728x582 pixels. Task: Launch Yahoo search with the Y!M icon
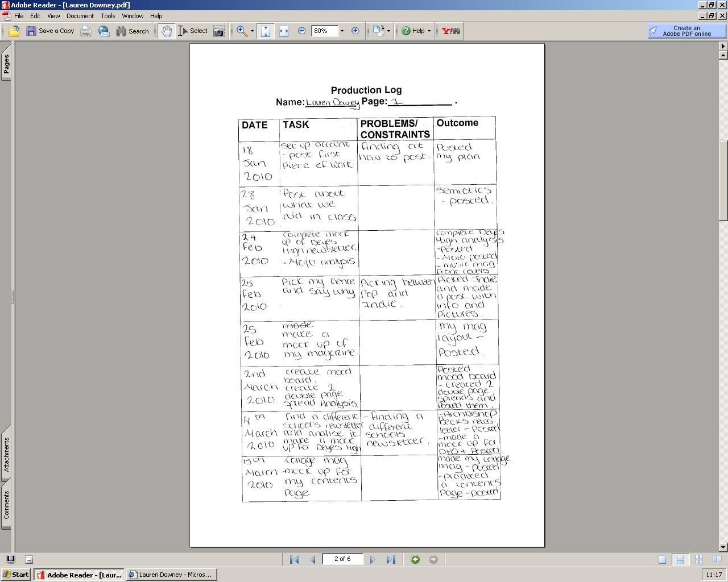point(449,31)
